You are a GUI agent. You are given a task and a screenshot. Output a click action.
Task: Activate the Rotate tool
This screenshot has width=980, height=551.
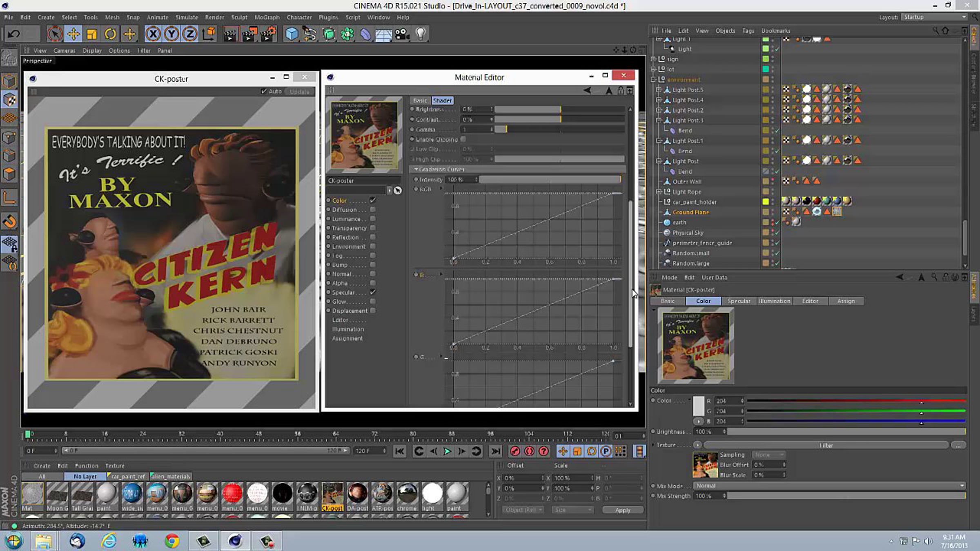pyautogui.click(x=110, y=34)
